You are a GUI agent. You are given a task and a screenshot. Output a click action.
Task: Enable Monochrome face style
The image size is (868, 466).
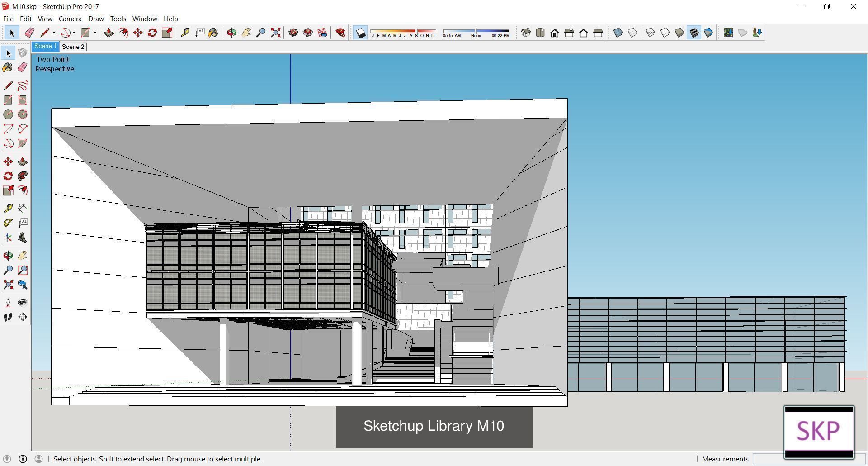[x=708, y=33]
